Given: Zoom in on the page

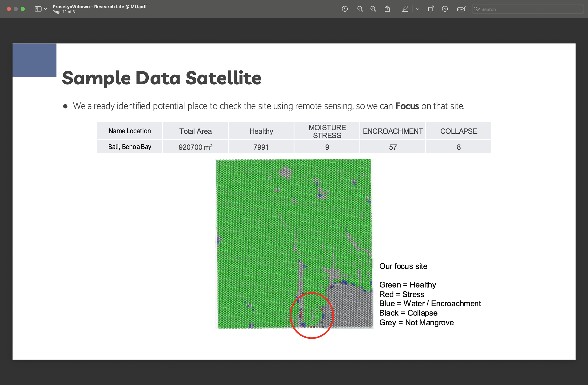Looking at the screenshot, I should coord(373,9).
